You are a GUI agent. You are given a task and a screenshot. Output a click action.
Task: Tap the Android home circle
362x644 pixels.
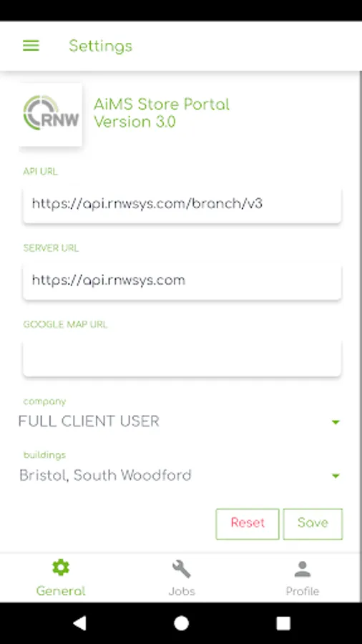click(181, 623)
